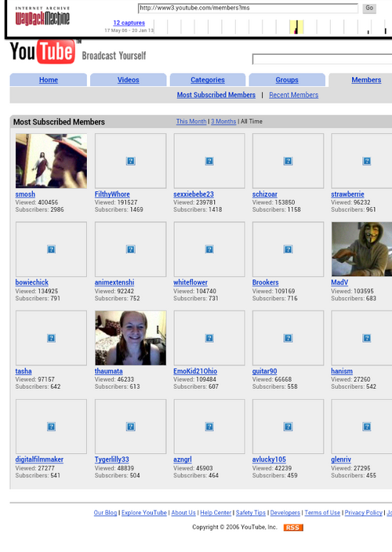Select the Recent Members link

point(294,95)
